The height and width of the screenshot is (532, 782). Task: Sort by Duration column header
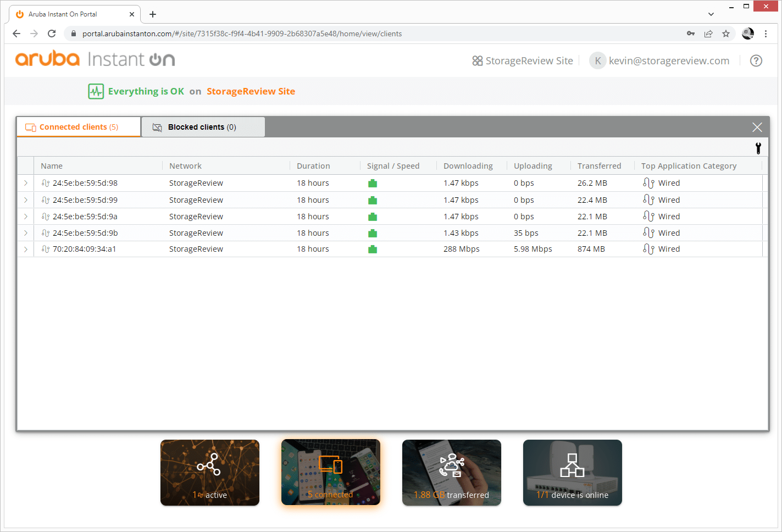tap(313, 166)
